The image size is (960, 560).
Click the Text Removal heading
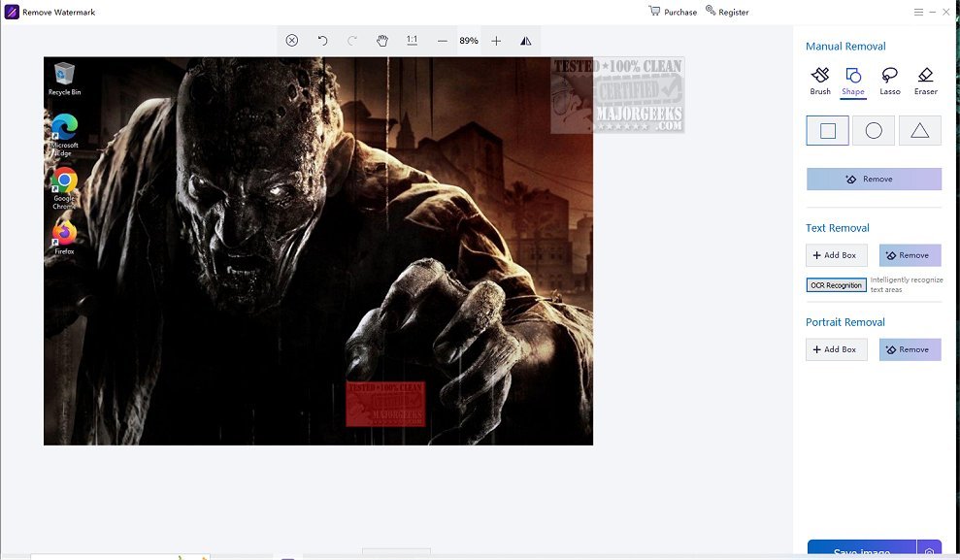coord(837,228)
